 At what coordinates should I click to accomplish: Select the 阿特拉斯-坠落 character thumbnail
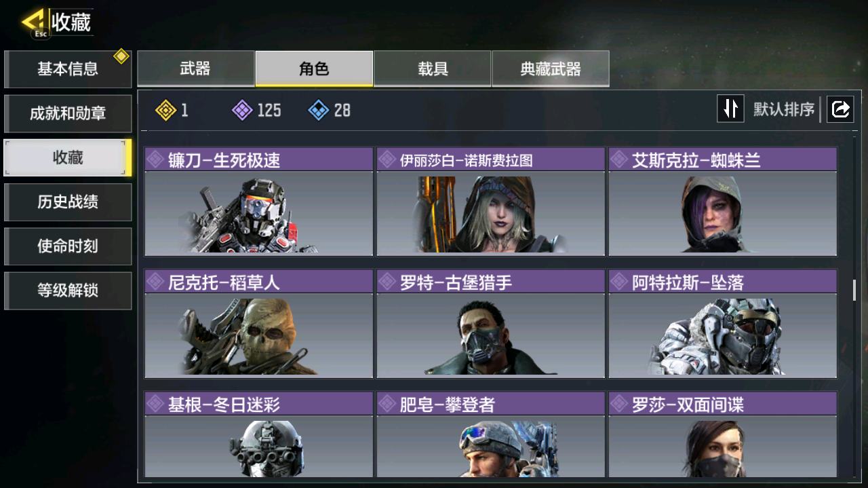(x=723, y=335)
